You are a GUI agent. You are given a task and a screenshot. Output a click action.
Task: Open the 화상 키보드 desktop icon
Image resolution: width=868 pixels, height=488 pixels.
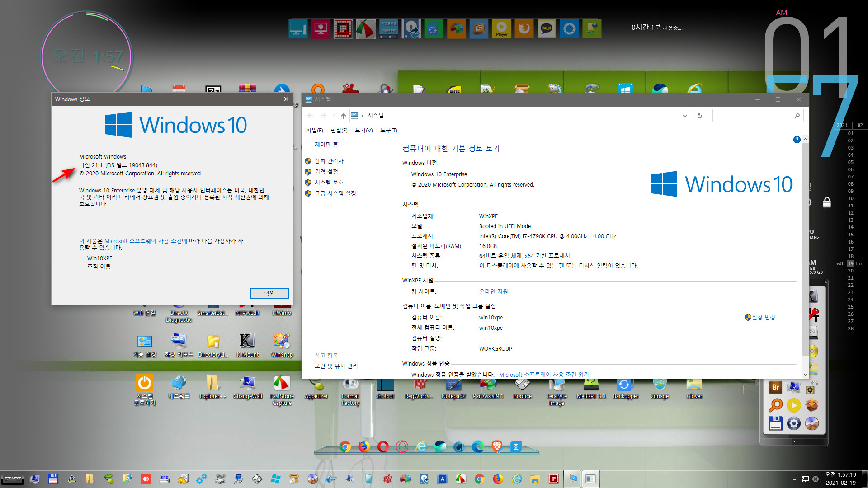pyautogui.click(x=179, y=346)
